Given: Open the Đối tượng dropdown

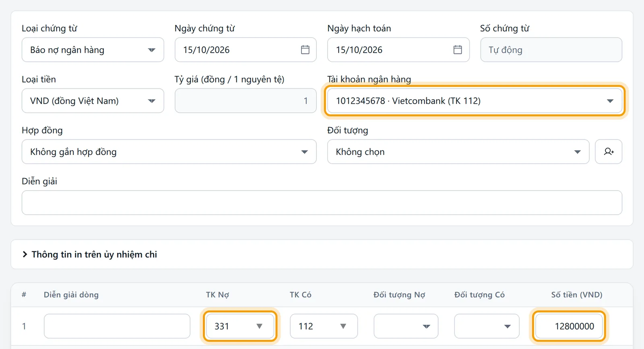Looking at the screenshot, I should coord(458,152).
